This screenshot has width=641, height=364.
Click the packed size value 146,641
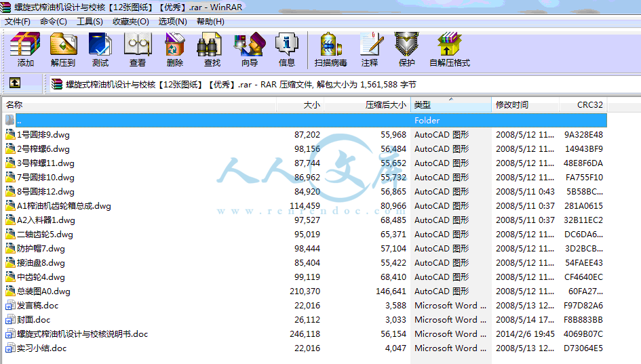point(391,291)
